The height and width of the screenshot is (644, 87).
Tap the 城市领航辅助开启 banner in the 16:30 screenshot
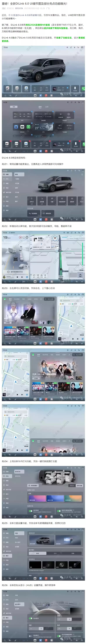15,272
